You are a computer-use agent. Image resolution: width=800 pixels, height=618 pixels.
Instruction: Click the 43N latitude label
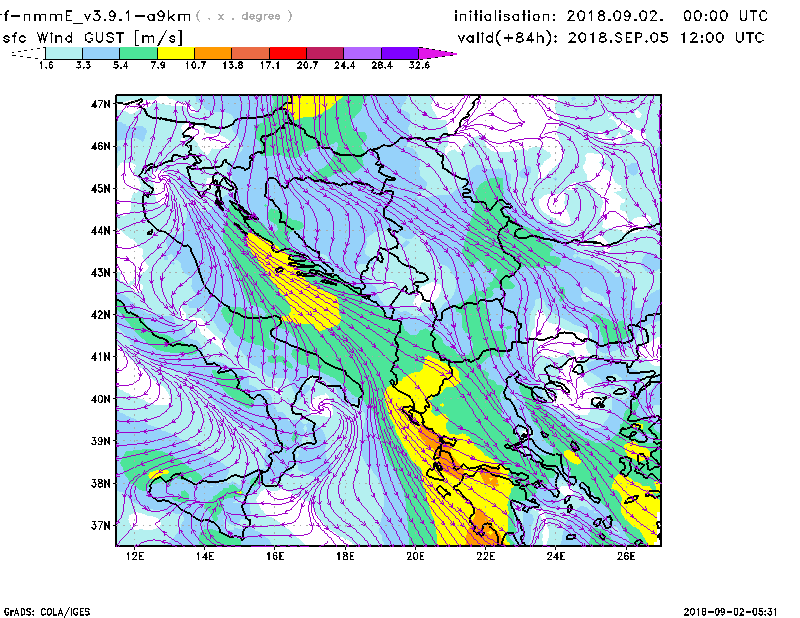tap(101, 273)
